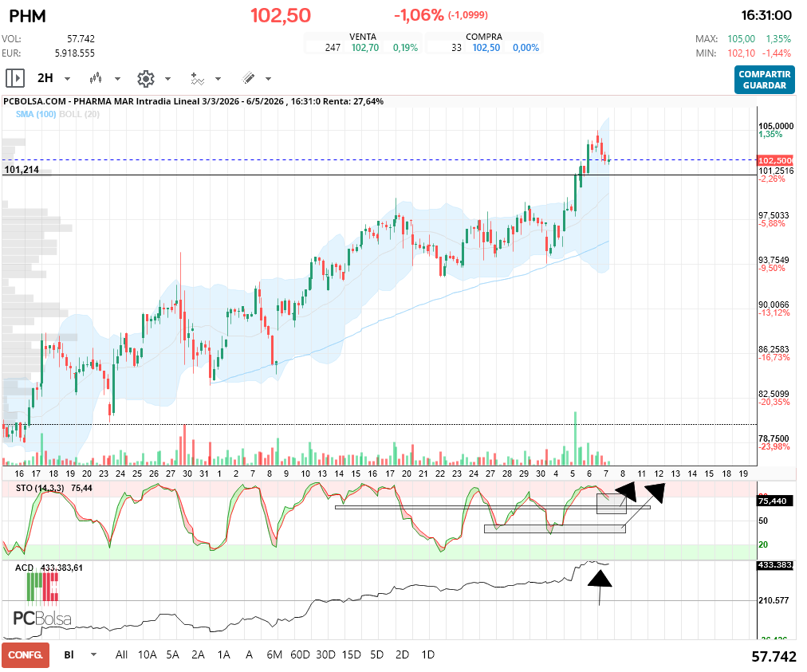This screenshot has height=672, width=807.
Task: Click the EUR value 5.918.555
Action: (x=75, y=53)
